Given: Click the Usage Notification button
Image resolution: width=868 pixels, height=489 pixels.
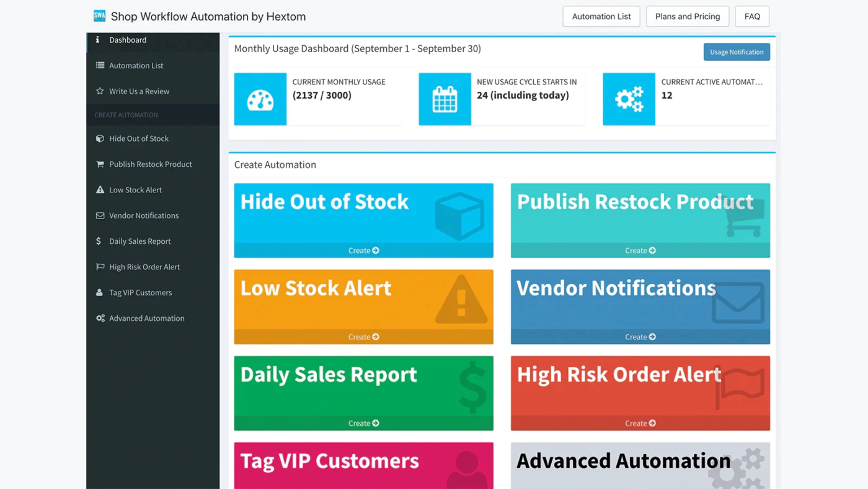Looking at the screenshot, I should coord(737,52).
